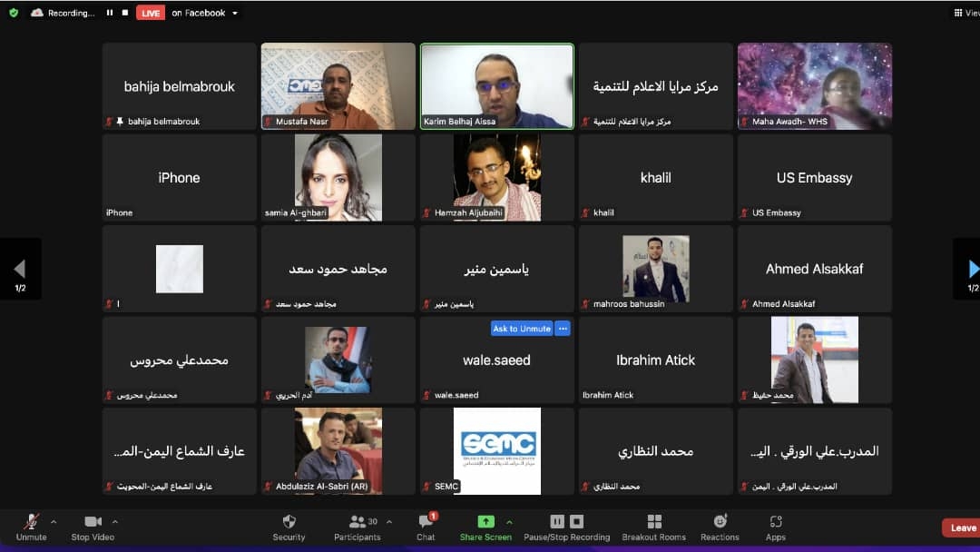The height and width of the screenshot is (552, 980).
Task: Open Breakout Rooms
Action: [653, 527]
